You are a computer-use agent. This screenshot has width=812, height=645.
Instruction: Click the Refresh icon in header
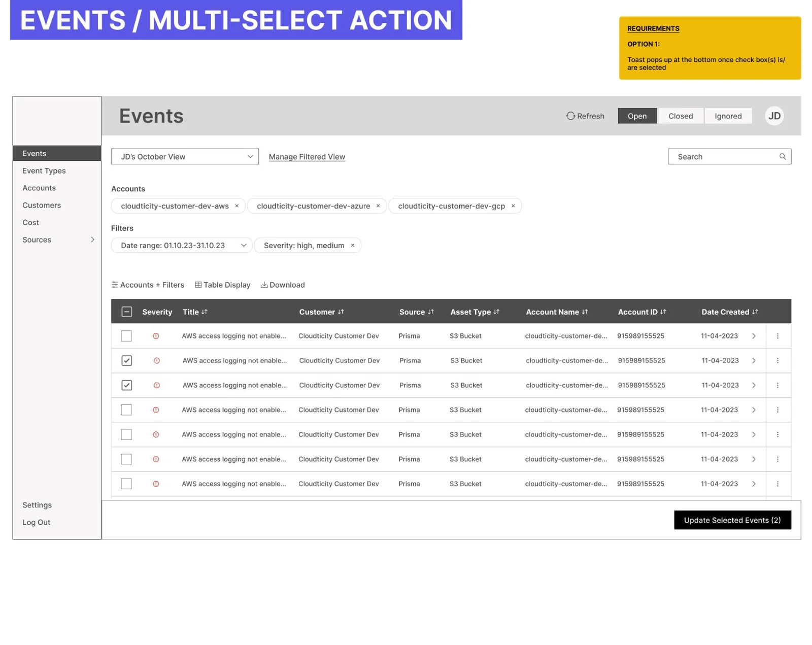click(x=570, y=116)
